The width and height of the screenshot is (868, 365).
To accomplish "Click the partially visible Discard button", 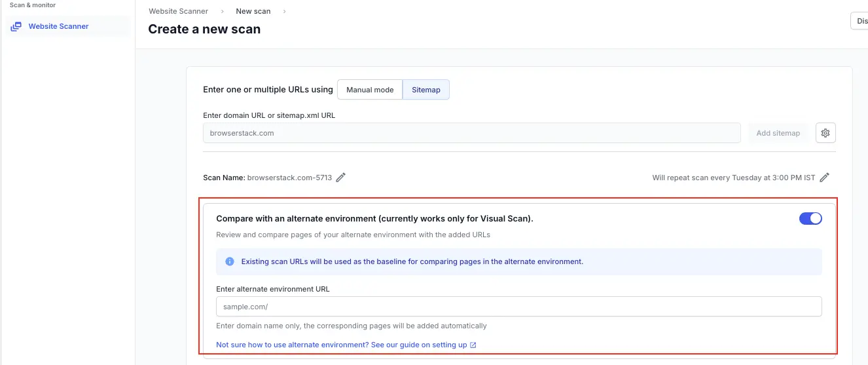I will pyautogui.click(x=859, y=22).
